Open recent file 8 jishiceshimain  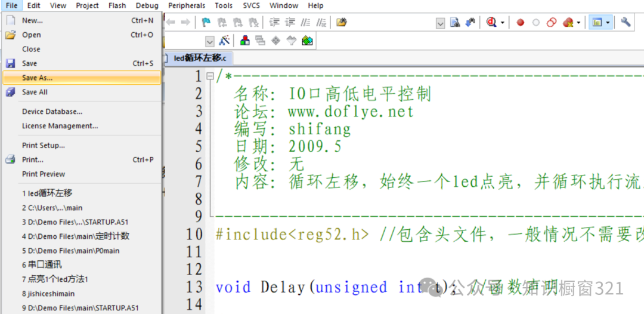(x=82, y=294)
